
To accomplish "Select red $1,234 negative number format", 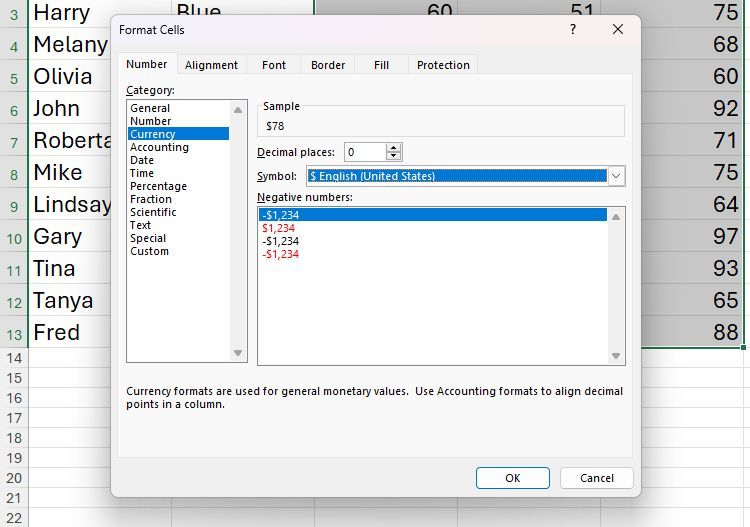I will pos(278,228).
